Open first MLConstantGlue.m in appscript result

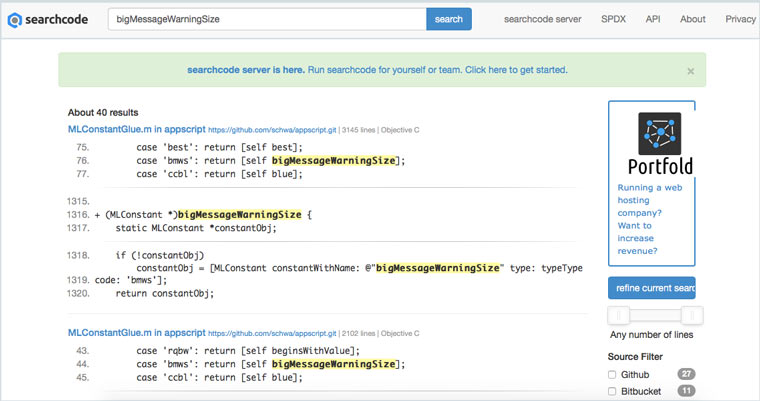136,129
